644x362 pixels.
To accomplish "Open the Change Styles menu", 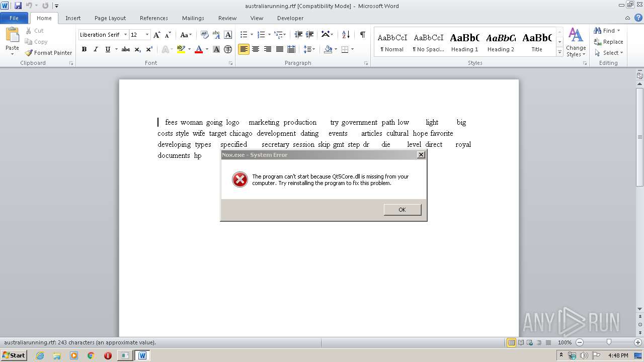I will point(576,42).
